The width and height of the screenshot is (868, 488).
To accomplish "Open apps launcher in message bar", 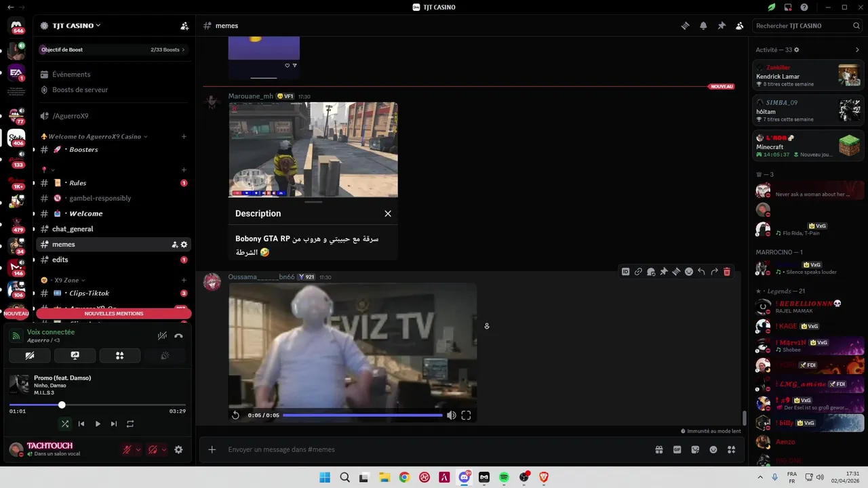I will 731,449.
